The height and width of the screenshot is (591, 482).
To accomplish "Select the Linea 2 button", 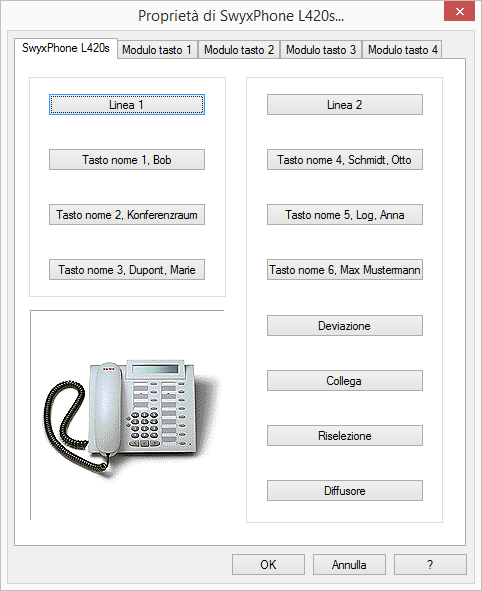I will pyautogui.click(x=345, y=104).
